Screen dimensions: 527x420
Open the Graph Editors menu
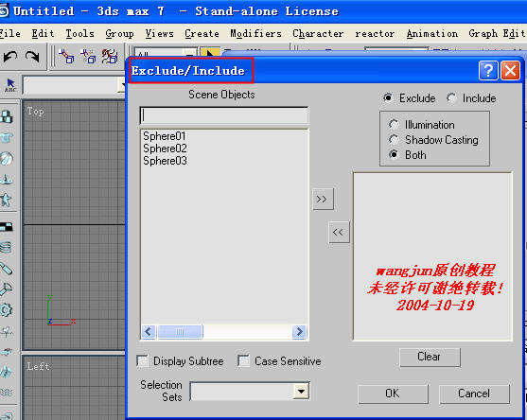coord(498,34)
